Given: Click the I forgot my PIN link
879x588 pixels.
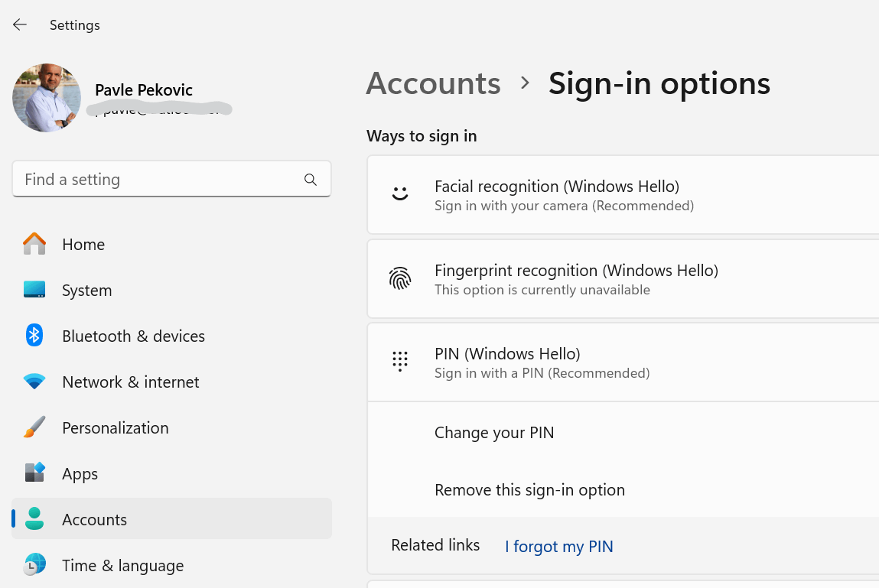Looking at the screenshot, I should tap(559, 547).
